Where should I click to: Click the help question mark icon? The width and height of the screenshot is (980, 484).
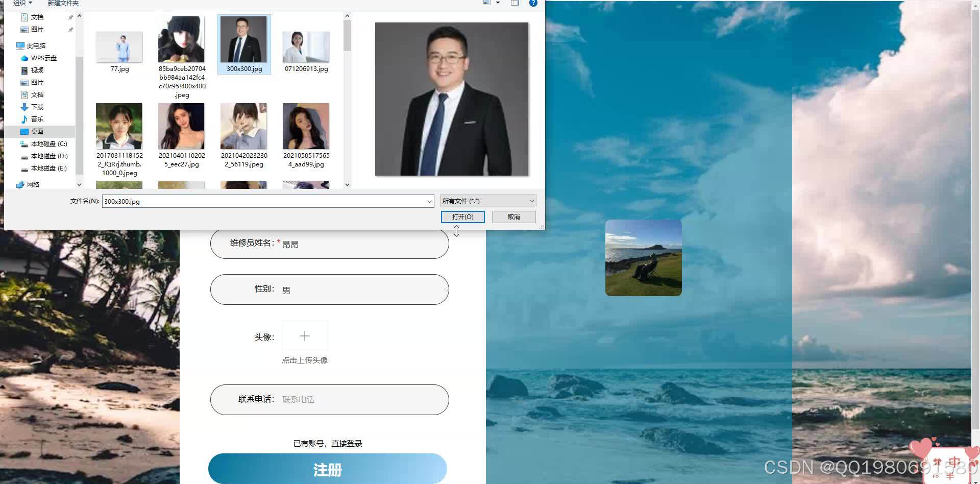pyautogui.click(x=533, y=3)
